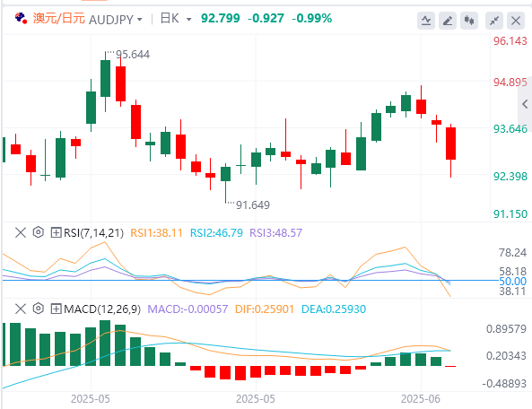Switch chart style using candlestick icon
This screenshot has height=409, width=532.
(469, 21)
